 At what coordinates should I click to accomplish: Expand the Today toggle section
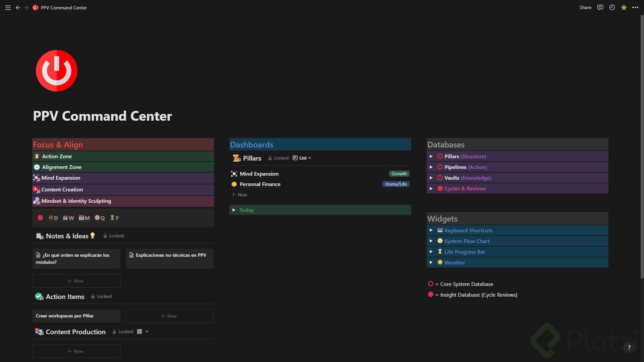point(234,210)
